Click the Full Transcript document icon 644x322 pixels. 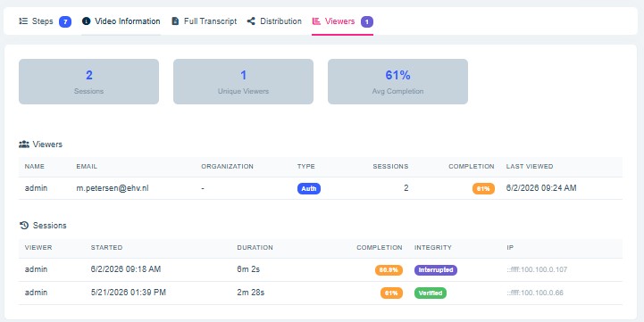175,21
